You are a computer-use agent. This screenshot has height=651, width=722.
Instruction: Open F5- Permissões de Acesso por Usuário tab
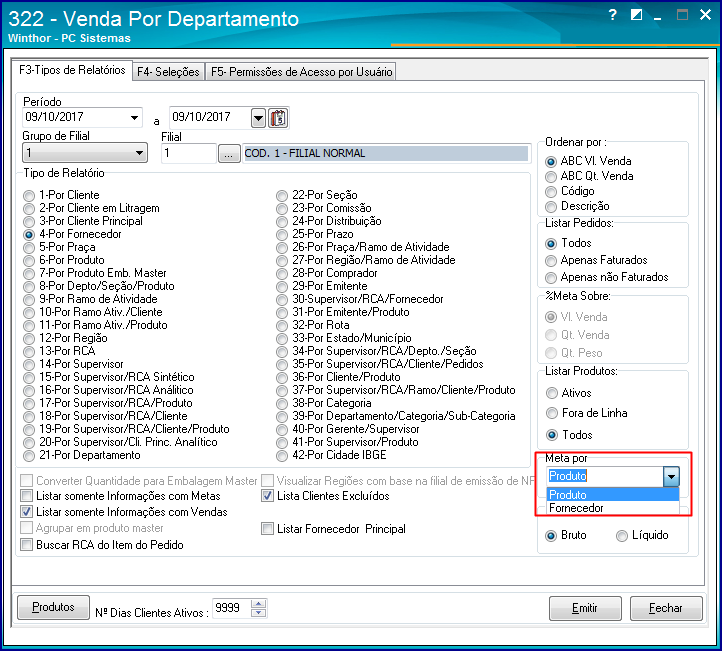(x=301, y=72)
